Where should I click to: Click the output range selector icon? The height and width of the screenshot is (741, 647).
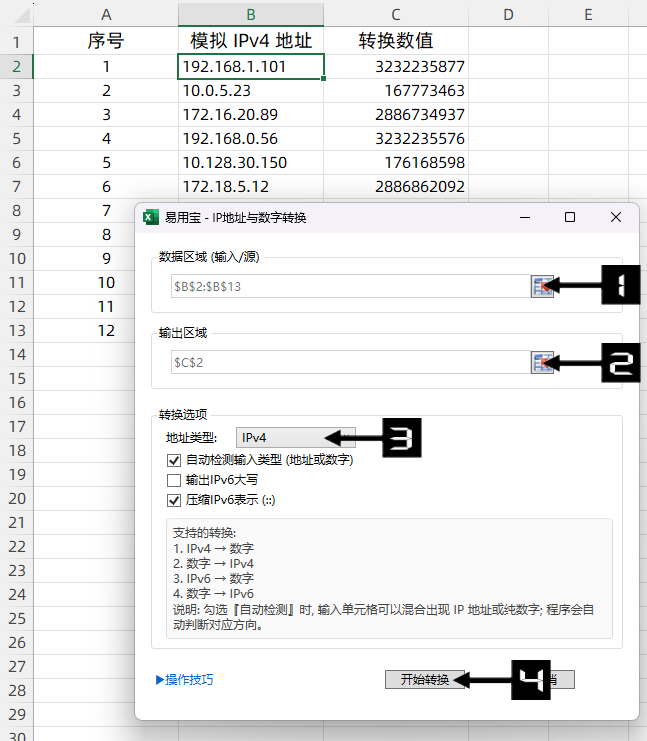[x=542, y=363]
